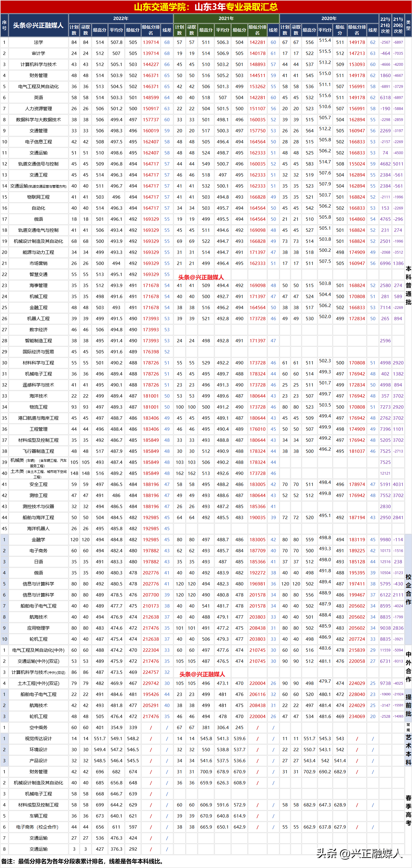Viewport: 412px width, 868px height.
Task: Select the 空中乘务 major cell
Action: (x=39, y=728)
